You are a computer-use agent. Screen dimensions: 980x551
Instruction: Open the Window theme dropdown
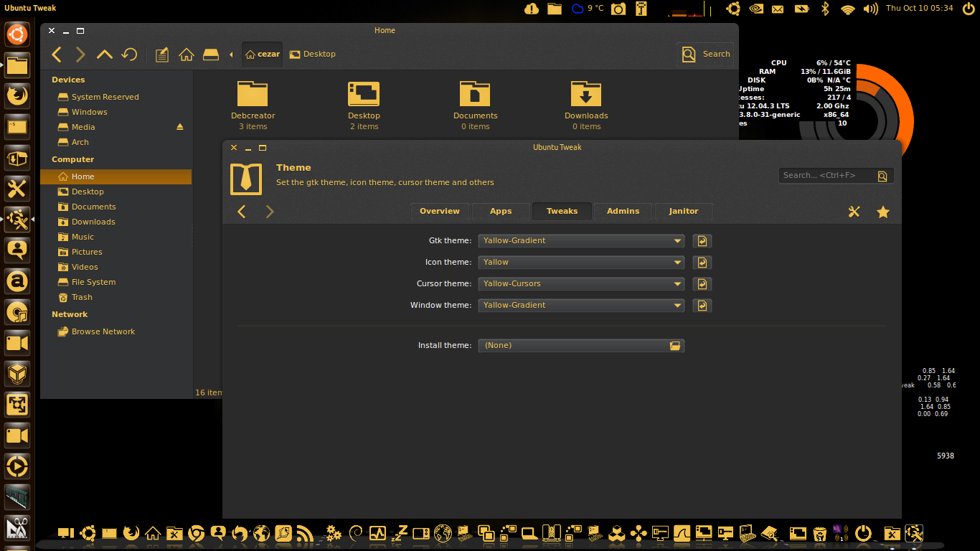point(581,306)
